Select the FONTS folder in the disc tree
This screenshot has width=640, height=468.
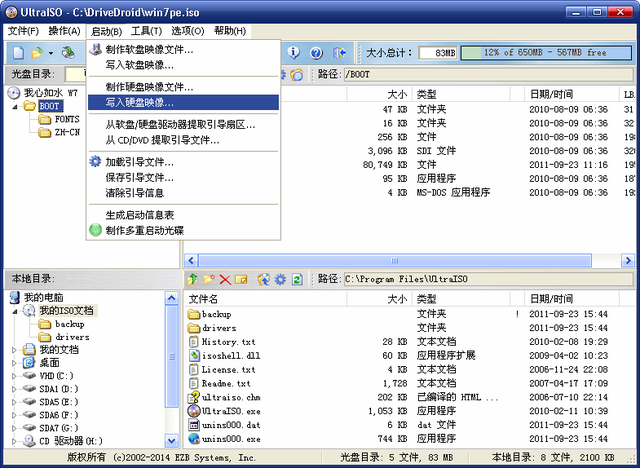[x=67, y=119]
